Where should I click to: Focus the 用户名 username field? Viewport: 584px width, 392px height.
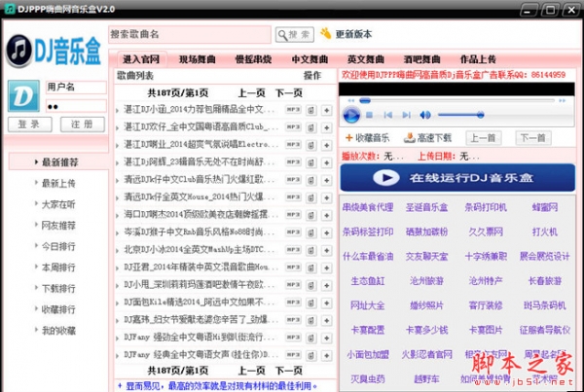(76, 88)
